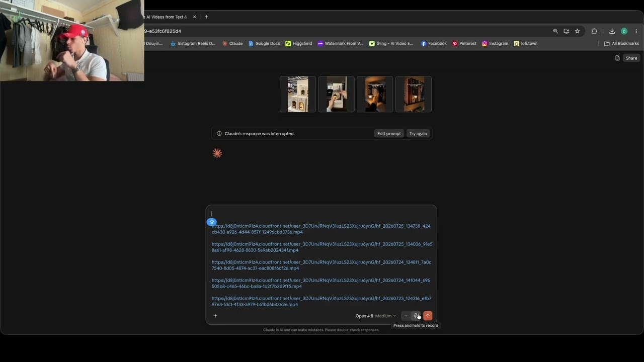The width and height of the screenshot is (644, 362).
Task: Open the link ending 12496cbd3736.mp4
Action: coord(321,229)
